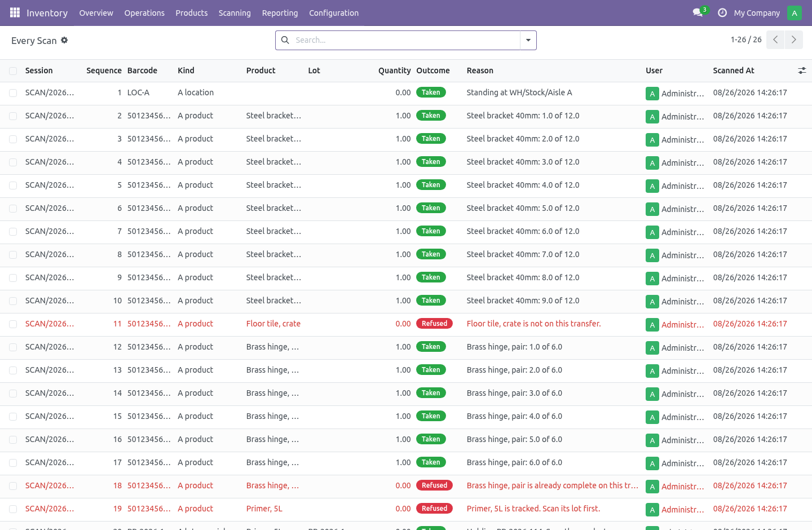The image size is (812, 530).
Task: Click the Refused badge in sequence 11 row
Action: coord(434,324)
